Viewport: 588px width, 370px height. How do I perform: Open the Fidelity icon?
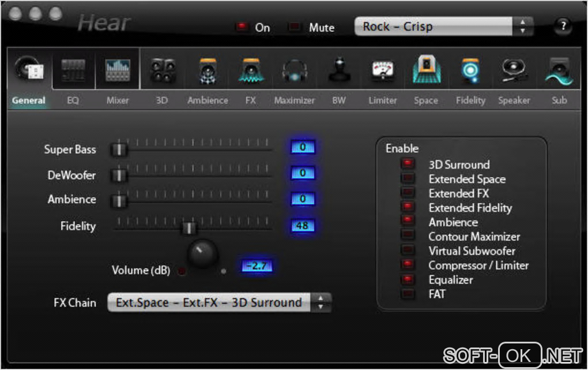pos(470,70)
